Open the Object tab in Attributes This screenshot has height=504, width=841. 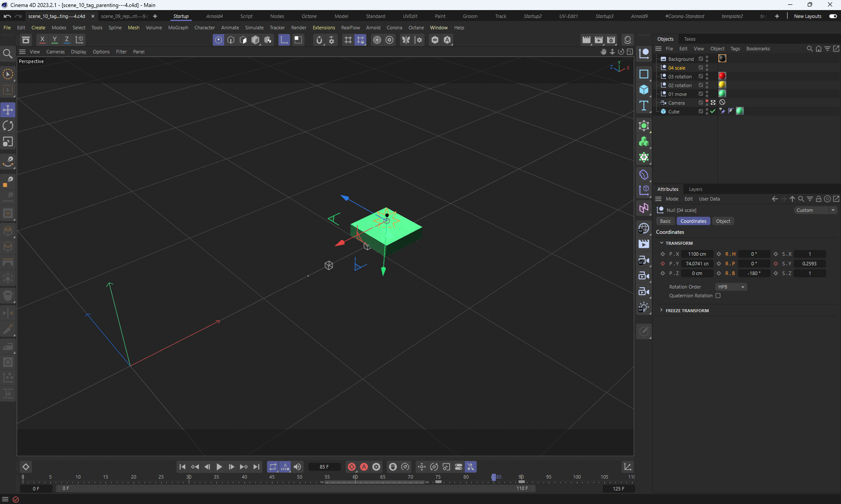click(723, 221)
